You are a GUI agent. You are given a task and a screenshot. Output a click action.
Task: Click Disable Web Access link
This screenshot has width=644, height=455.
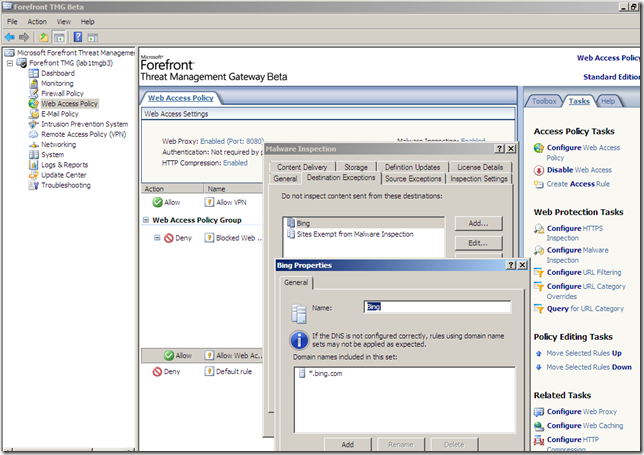tap(579, 170)
